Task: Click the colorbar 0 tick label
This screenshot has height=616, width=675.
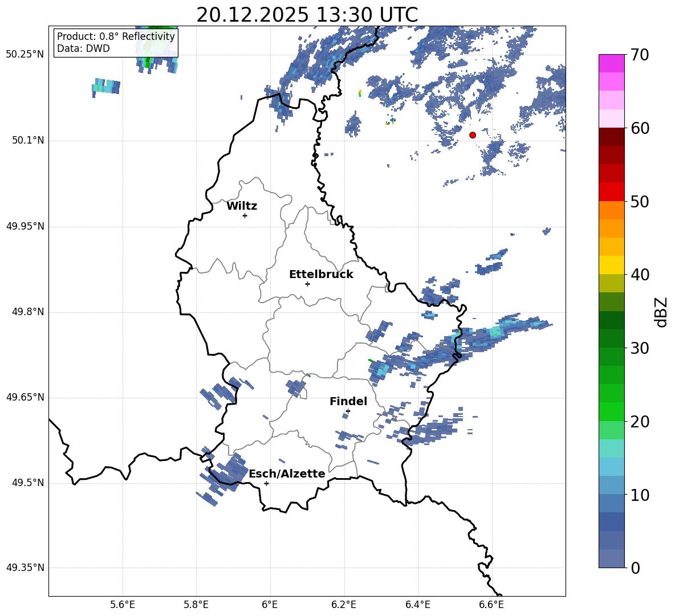Action: point(635,568)
